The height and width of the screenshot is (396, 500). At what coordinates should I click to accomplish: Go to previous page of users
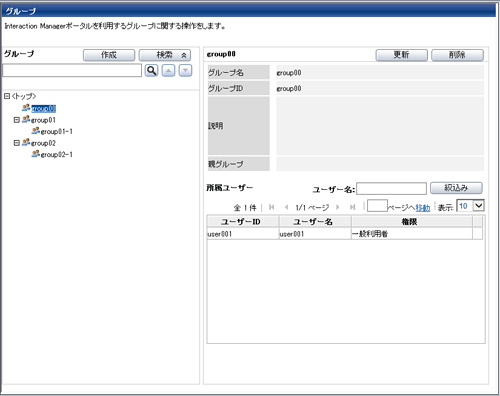click(286, 207)
